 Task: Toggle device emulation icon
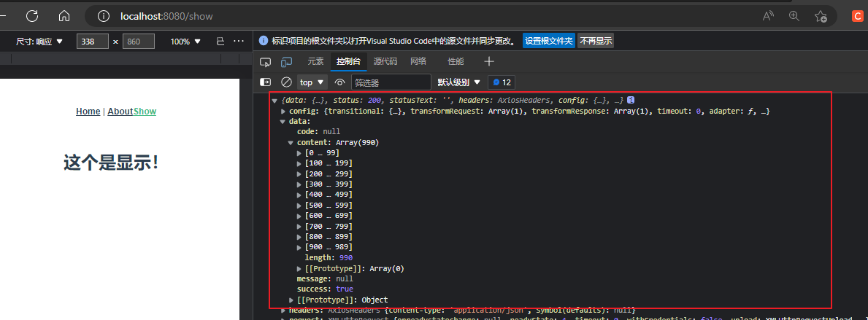(286, 61)
